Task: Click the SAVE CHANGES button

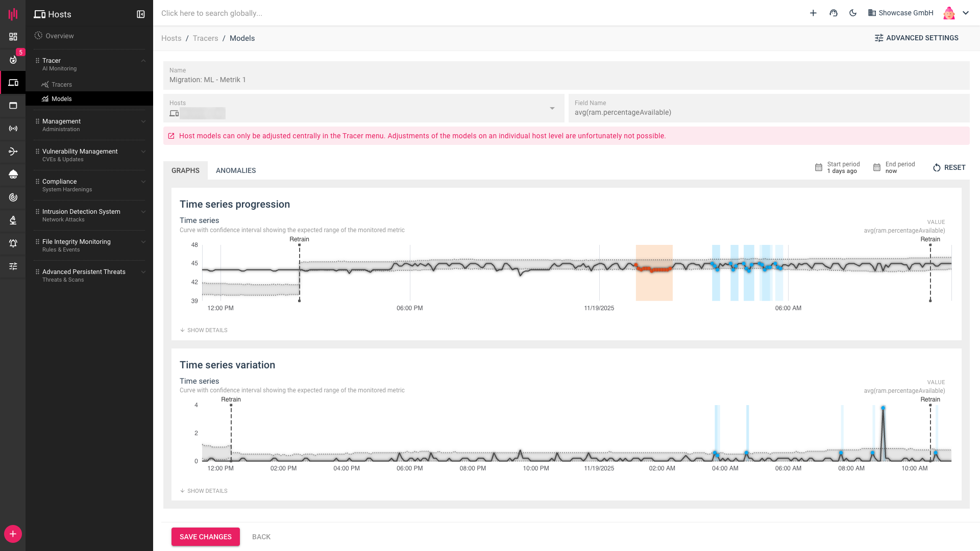Action: pyautogui.click(x=205, y=537)
